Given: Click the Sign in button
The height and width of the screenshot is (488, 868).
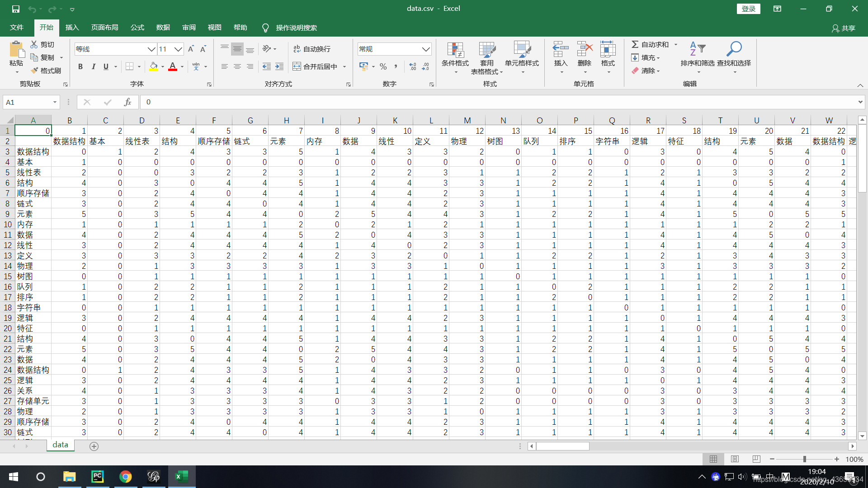Looking at the screenshot, I should tap(748, 9).
